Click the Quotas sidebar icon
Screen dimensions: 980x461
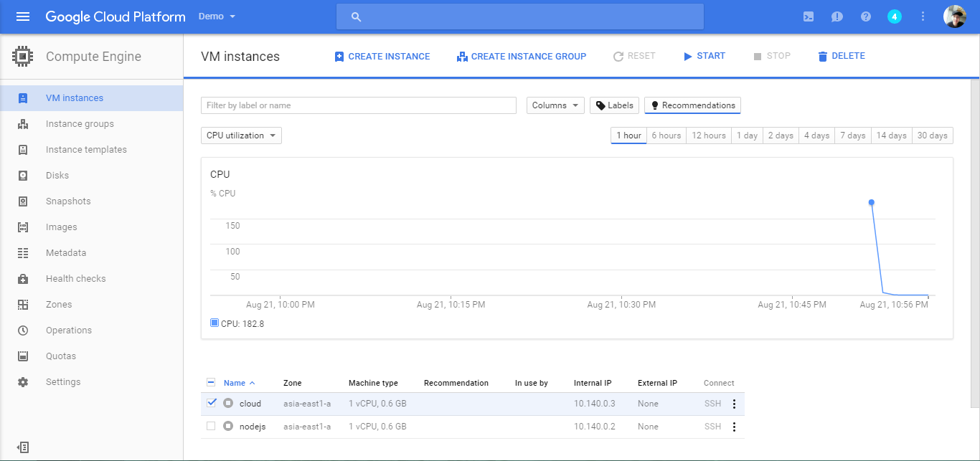(x=23, y=356)
